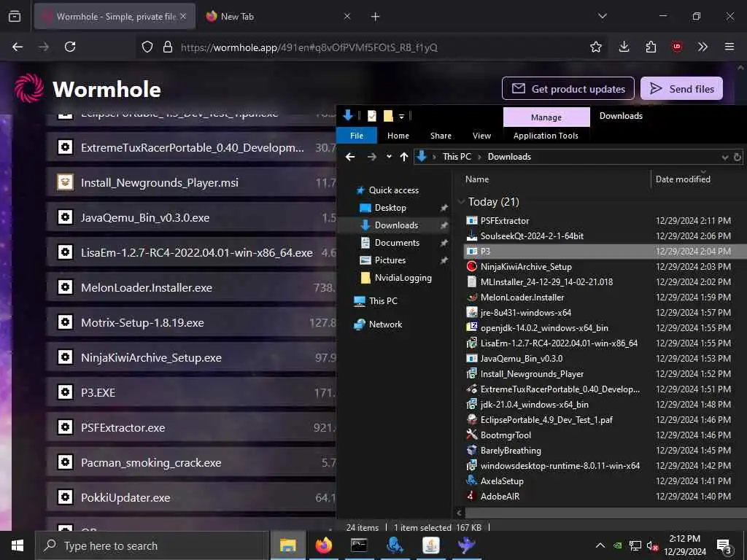Image resolution: width=747 pixels, height=560 pixels.
Task: Click the Install_Newgrounds_Player.msi package icon
Action: tap(65, 182)
